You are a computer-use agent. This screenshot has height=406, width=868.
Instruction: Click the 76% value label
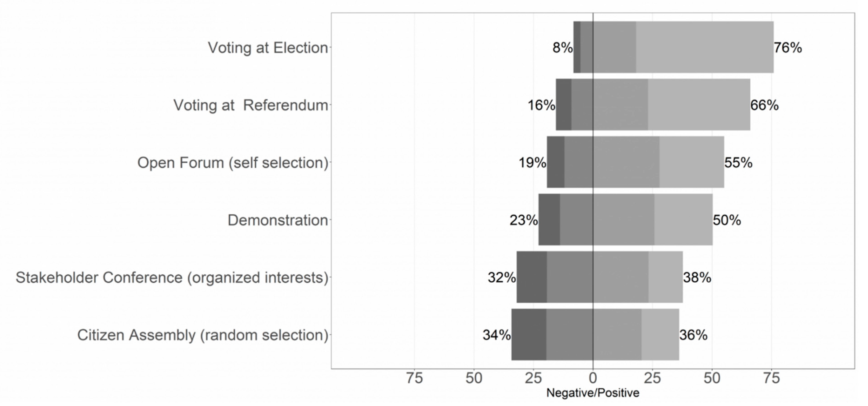(788, 48)
